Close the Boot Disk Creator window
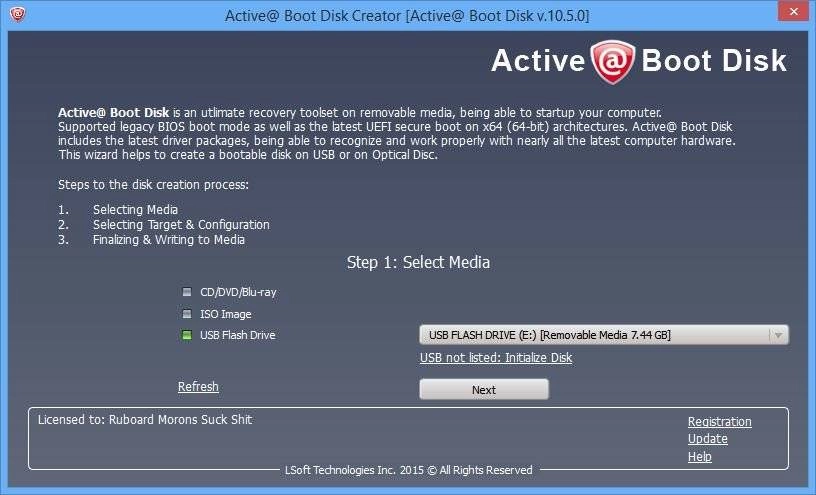The image size is (816, 495). point(794,11)
